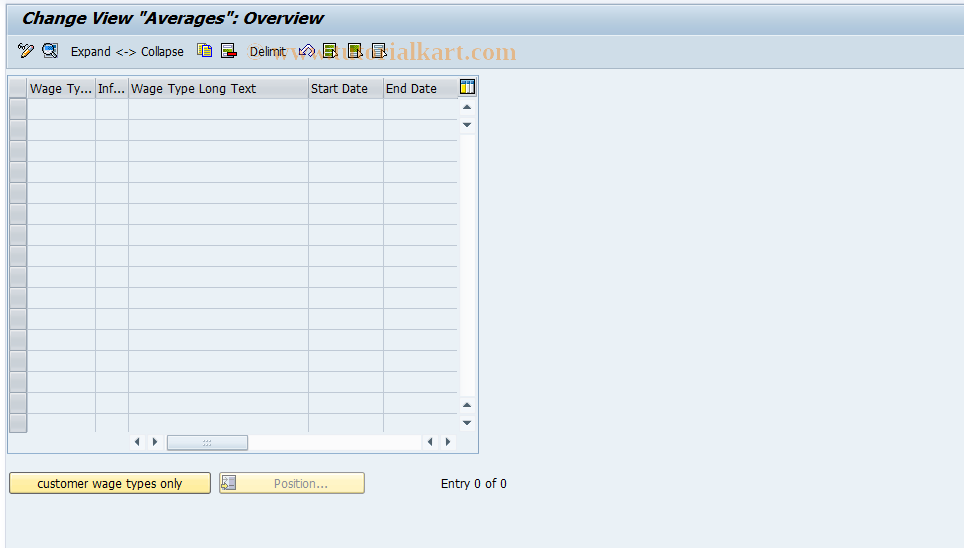Click left arrow at horizontal scrollbar's far end
This screenshot has height=548, width=964.
click(x=430, y=442)
